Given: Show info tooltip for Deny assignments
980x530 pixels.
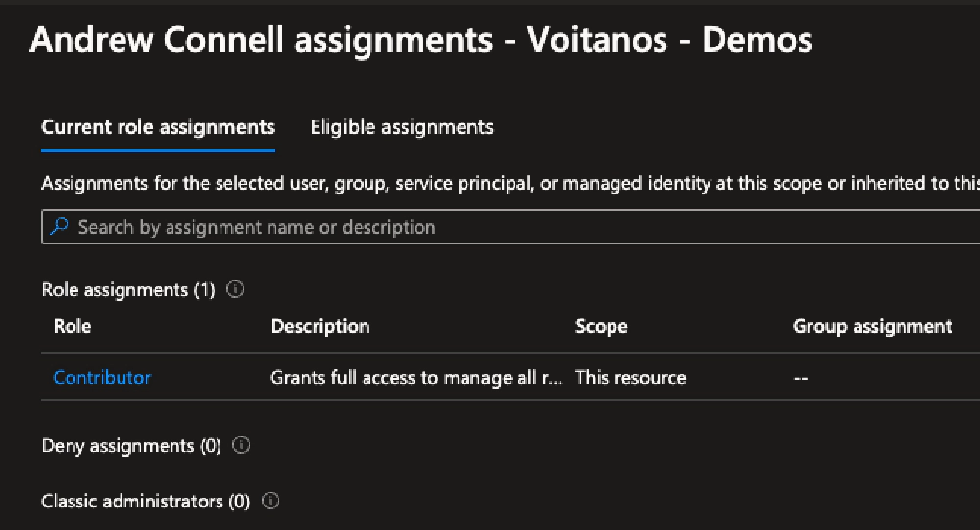Looking at the screenshot, I should [241, 445].
